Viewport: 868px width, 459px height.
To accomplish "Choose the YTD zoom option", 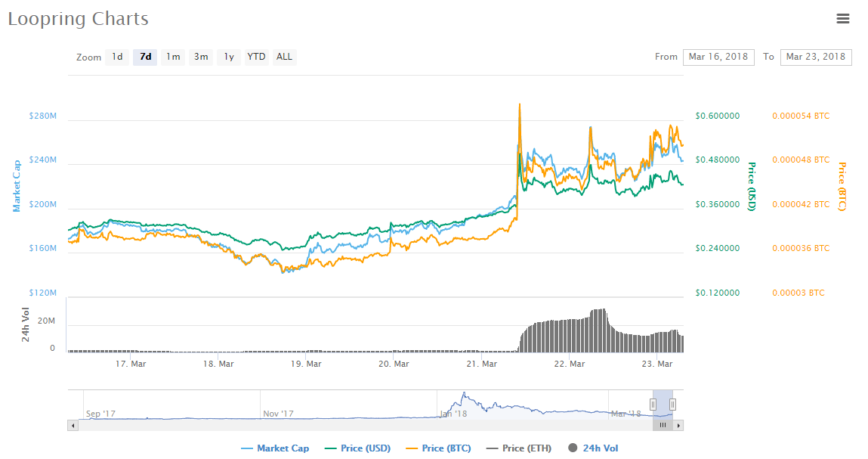I will 256,57.
